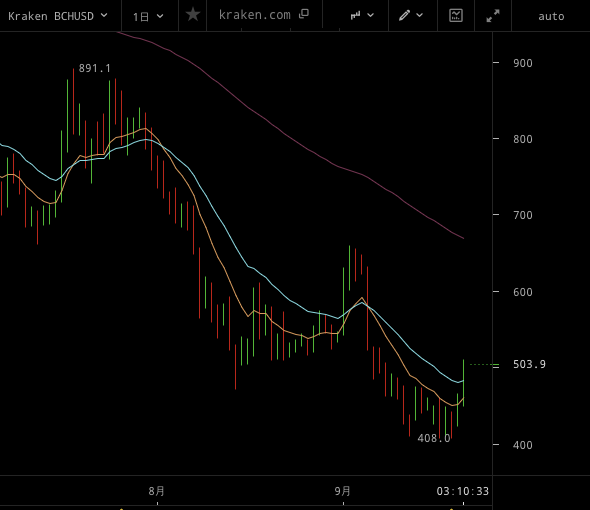This screenshot has height=510, width=590.
Task: Toggle the auto scale button
Action: pos(551,17)
